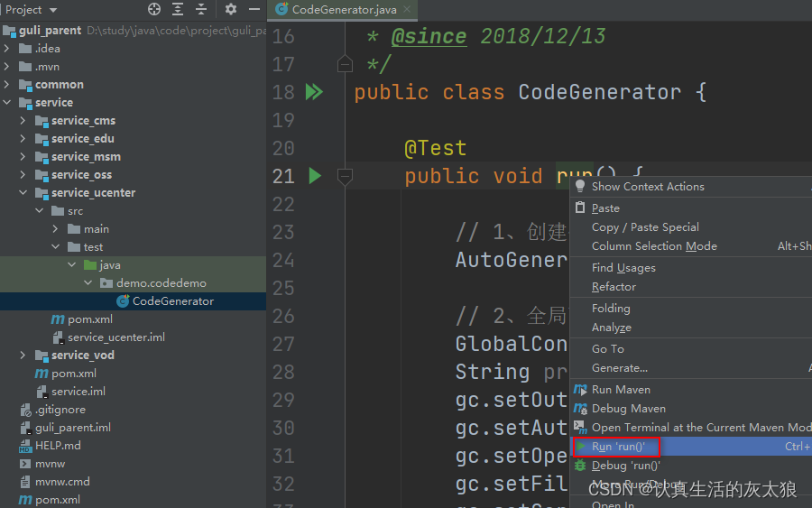Choose Find Usages in context menu
Image resolution: width=812 pixels, height=508 pixels.
(x=691, y=268)
